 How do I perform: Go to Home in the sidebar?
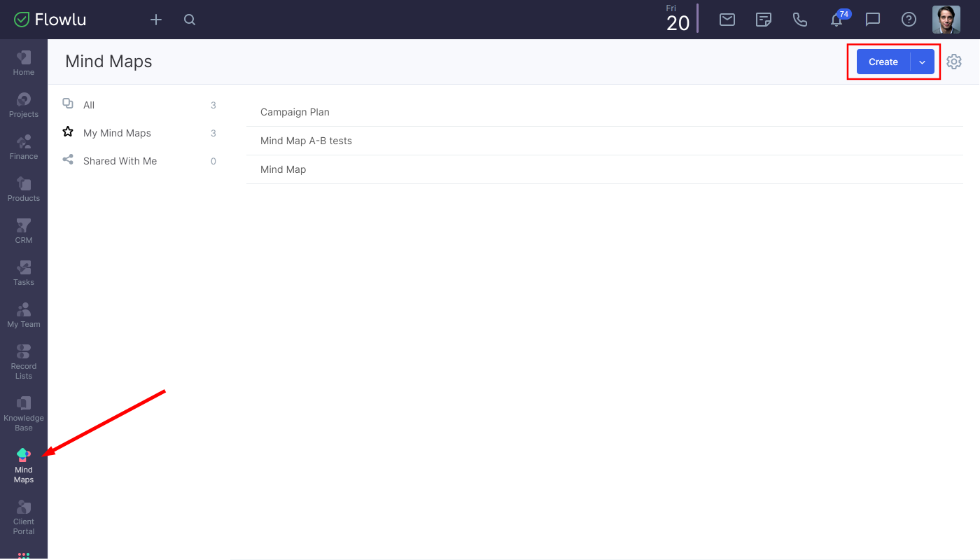point(24,63)
